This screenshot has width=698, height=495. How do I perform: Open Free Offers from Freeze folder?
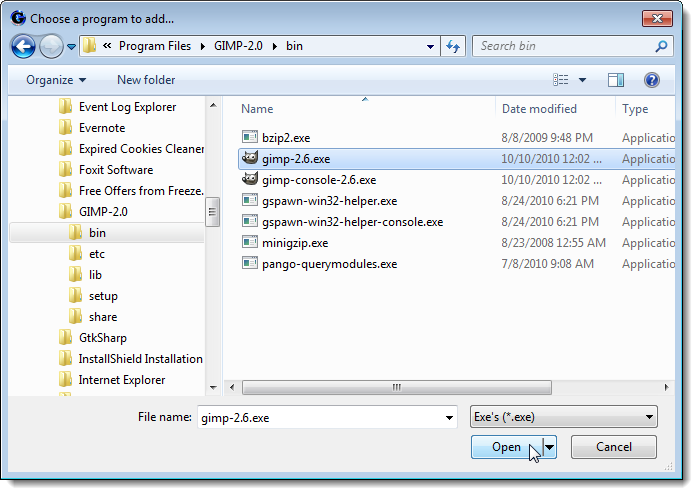click(x=141, y=191)
